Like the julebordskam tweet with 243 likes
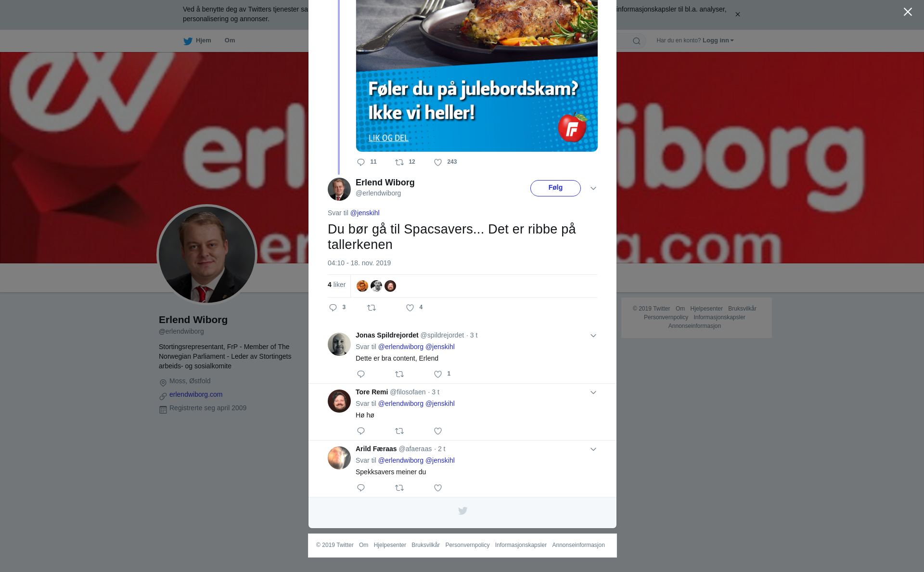 (x=438, y=162)
